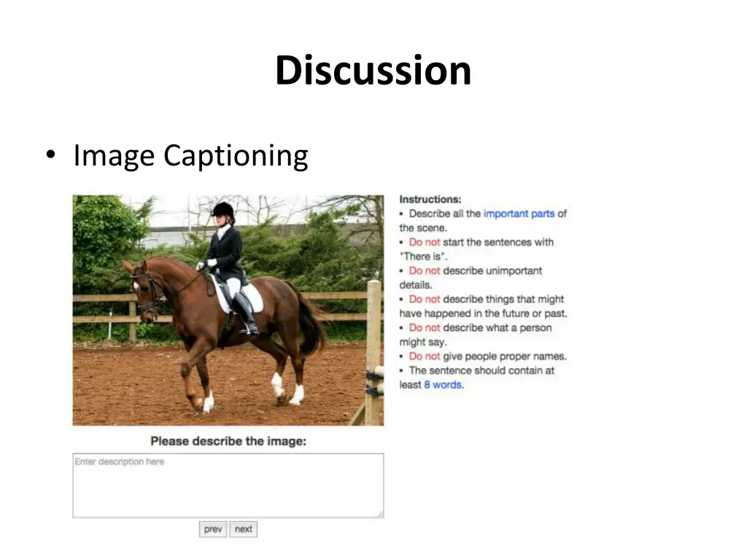Click the next button
This screenshot has height=560, width=747.
pyautogui.click(x=244, y=529)
